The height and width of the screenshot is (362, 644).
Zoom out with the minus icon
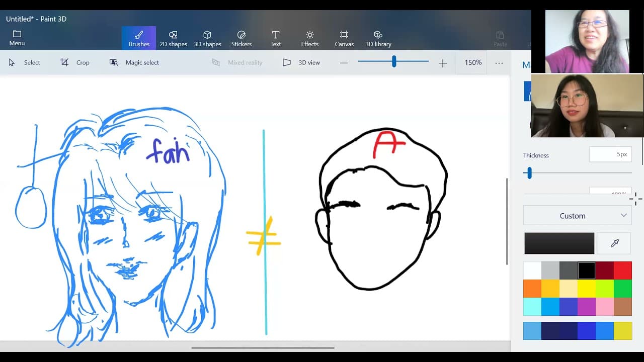point(344,63)
